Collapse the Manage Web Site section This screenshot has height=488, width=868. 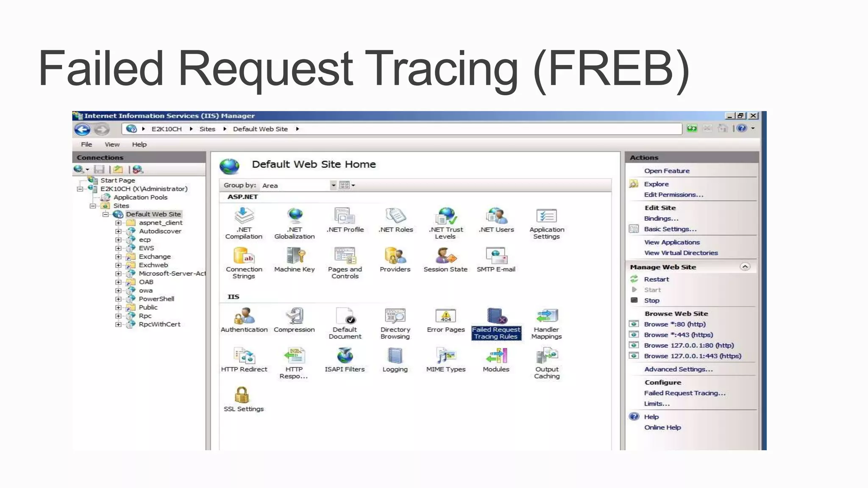[745, 267]
